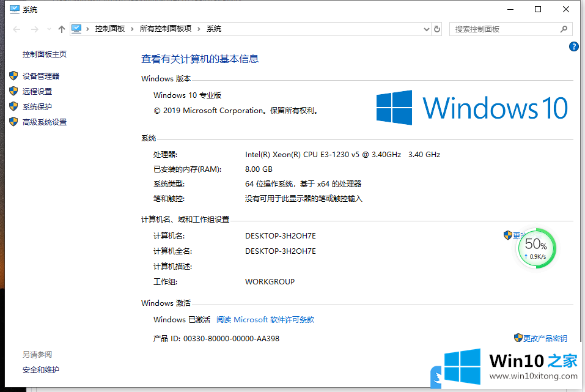Select the WORKGROUP value text
The width and height of the screenshot is (585, 392).
point(270,282)
